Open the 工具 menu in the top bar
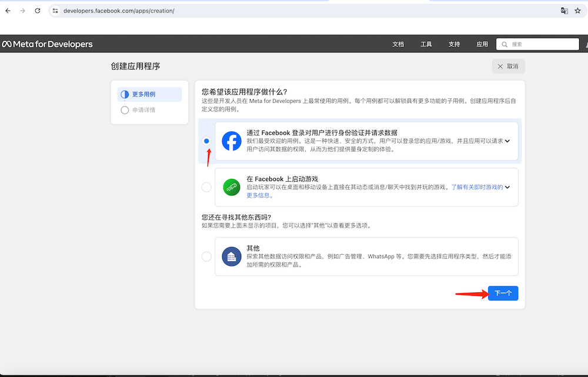Viewport: 588px width, 377px height. coord(426,44)
